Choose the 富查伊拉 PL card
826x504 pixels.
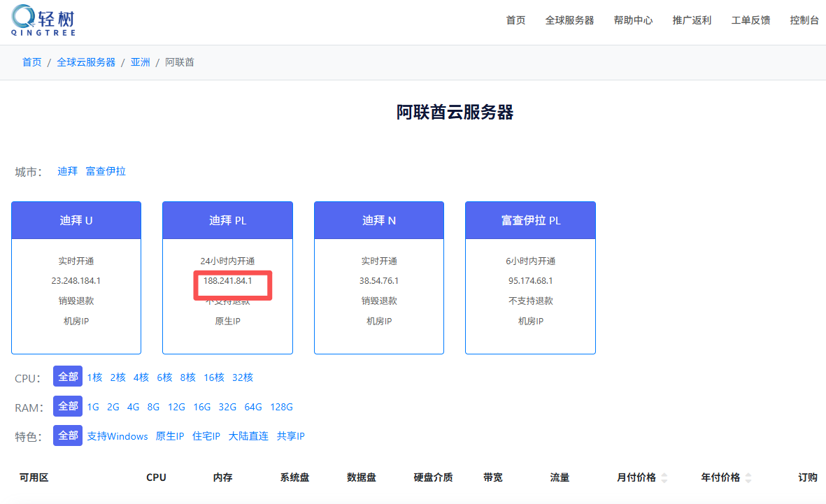click(530, 278)
